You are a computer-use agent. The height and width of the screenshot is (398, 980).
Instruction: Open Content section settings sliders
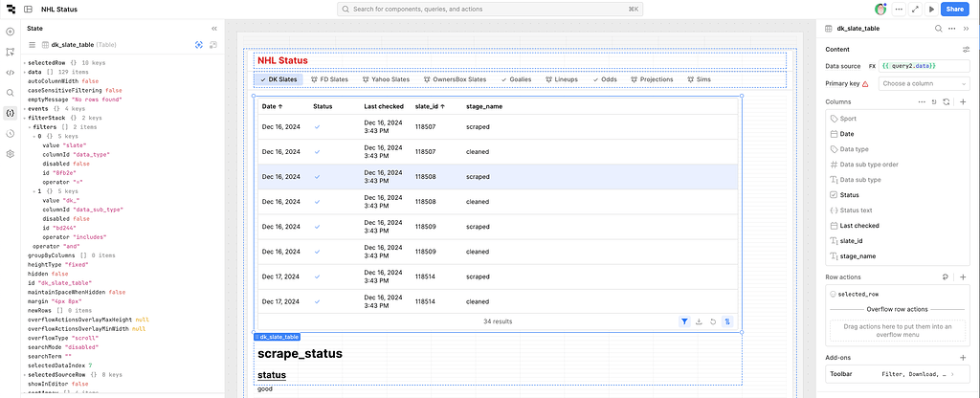966,50
